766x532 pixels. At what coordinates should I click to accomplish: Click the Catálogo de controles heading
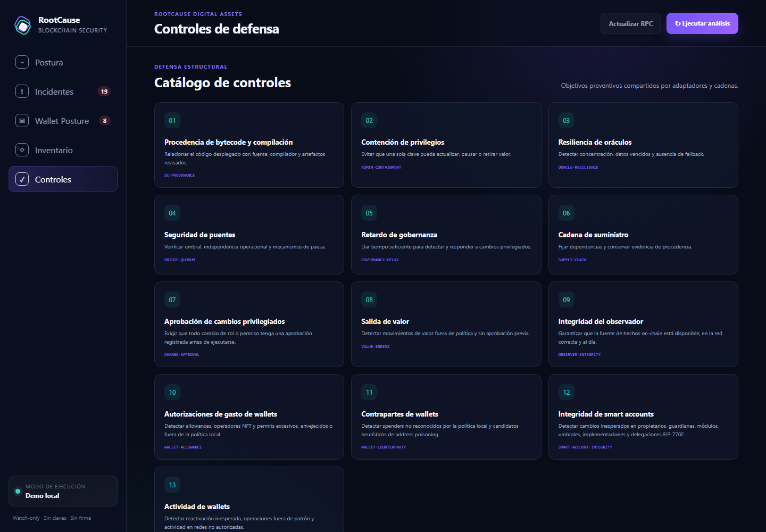[x=222, y=83]
